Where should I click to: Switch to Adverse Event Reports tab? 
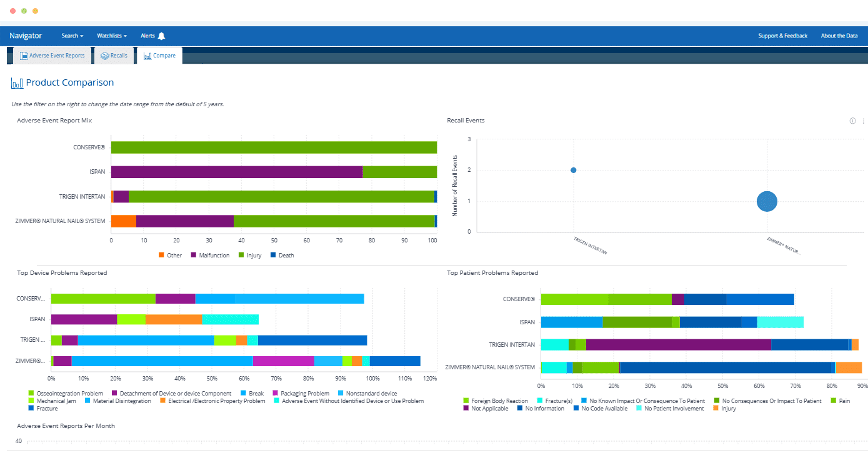pyautogui.click(x=52, y=56)
